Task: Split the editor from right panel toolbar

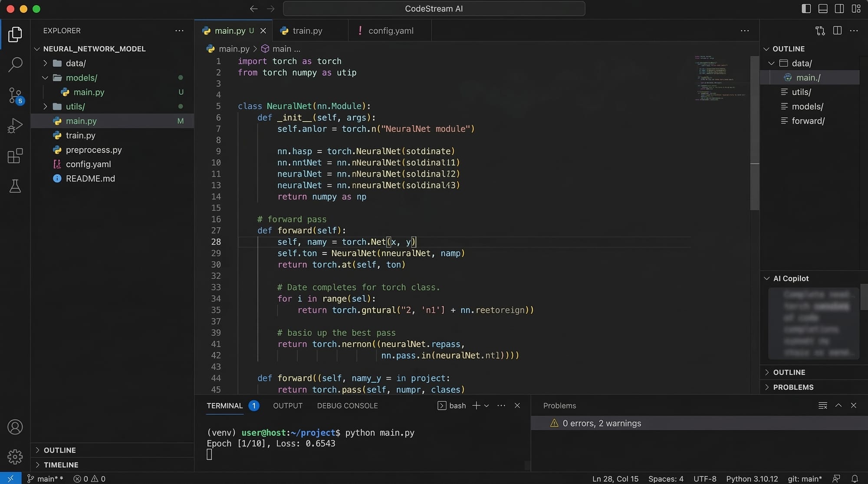Action: [837, 30]
